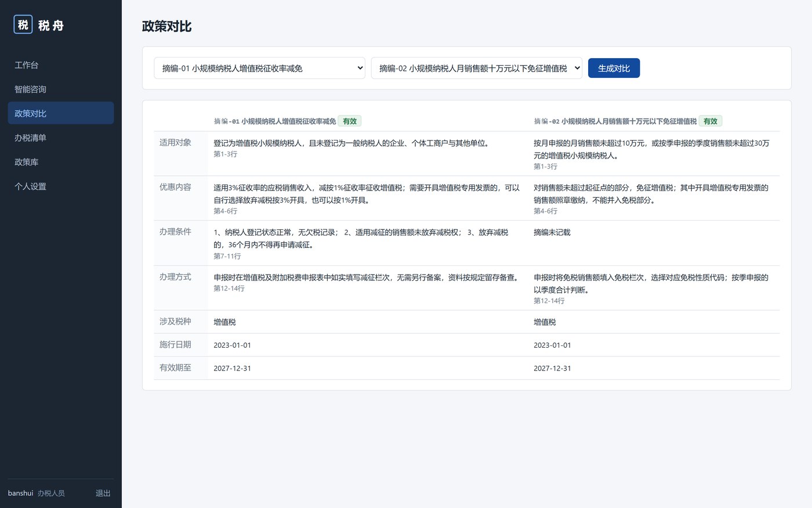The height and width of the screenshot is (508, 812).
Task: Click 第4-6行 reference under 摘编-02
Action: [546, 211]
